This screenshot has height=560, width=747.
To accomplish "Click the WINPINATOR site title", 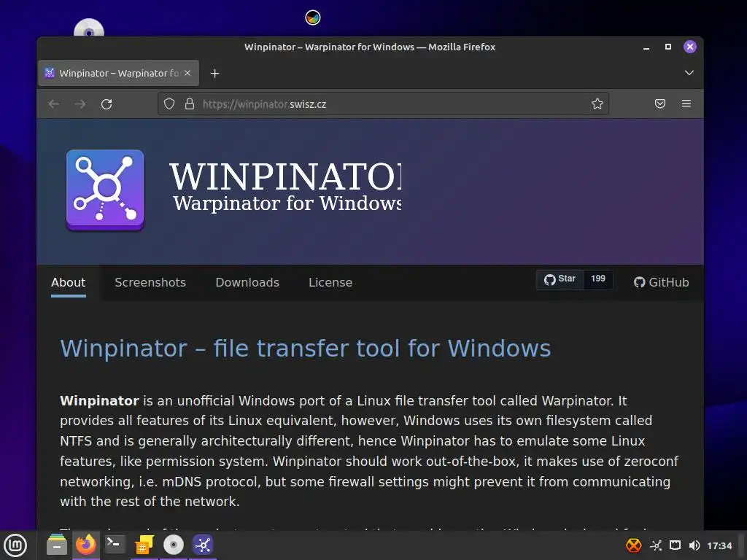I will click(x=285, y=176).
